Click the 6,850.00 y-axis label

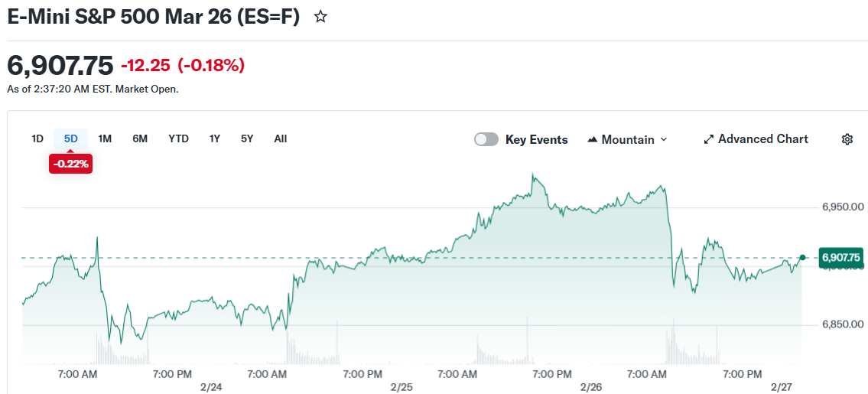tap(843, 325)
